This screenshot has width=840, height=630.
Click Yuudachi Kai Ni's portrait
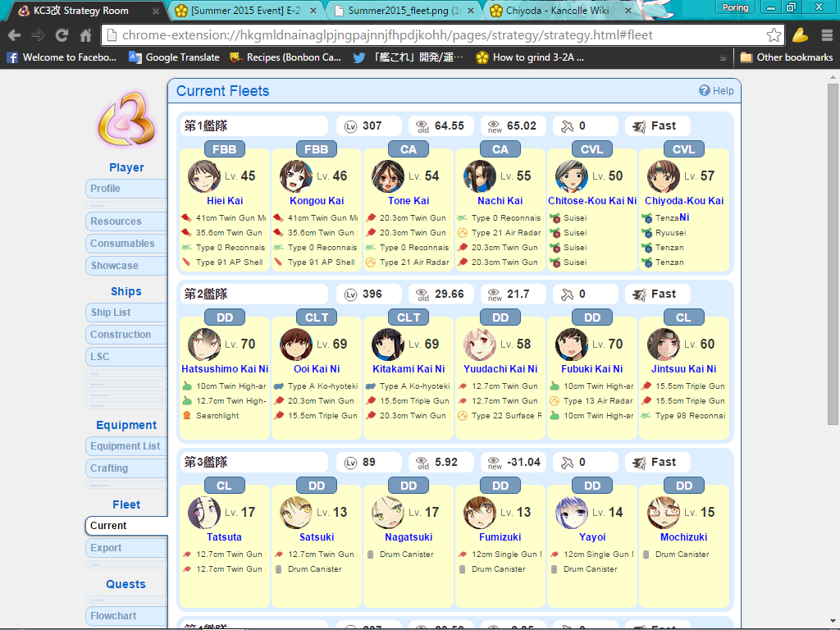click(x=480, y=345)
